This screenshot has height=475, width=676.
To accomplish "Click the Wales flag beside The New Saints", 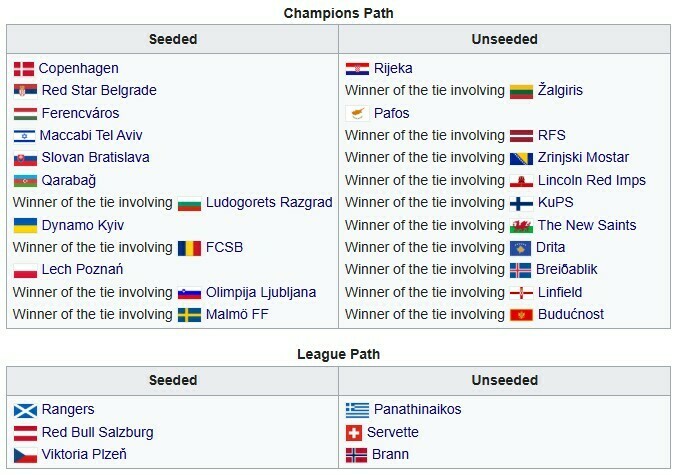I will 520,225.
